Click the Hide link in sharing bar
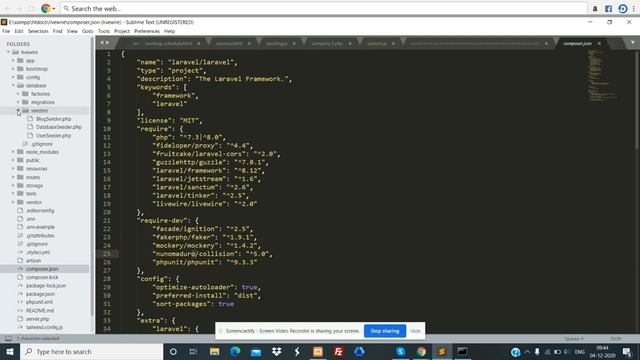Screen dimensions: 640x360 pos(415,331)
